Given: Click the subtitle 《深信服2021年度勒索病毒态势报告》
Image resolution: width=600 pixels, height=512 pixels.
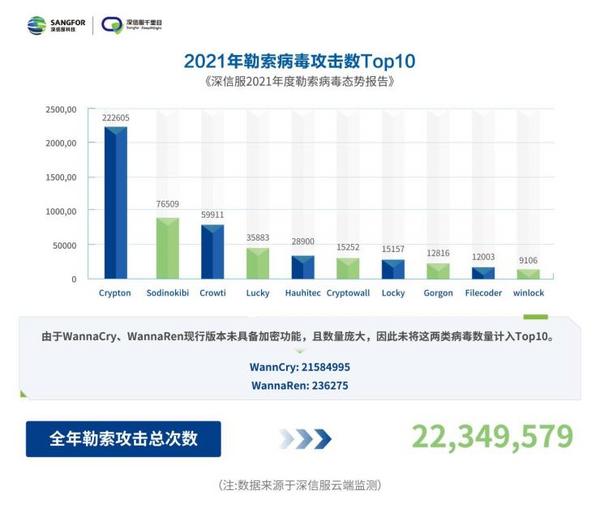Looking at the screenshot, I should pos(300,82).
